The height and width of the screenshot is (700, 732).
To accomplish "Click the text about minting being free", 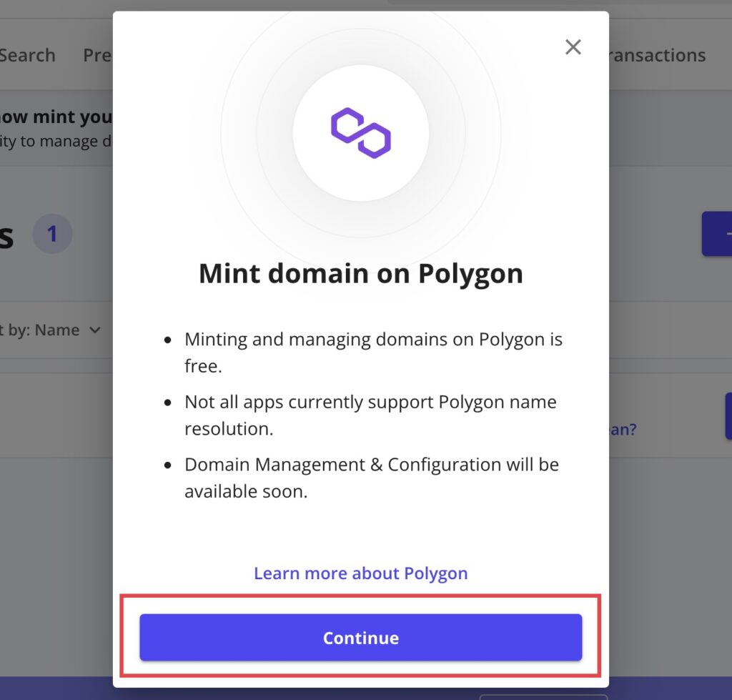I will click(x=373, y=353).
